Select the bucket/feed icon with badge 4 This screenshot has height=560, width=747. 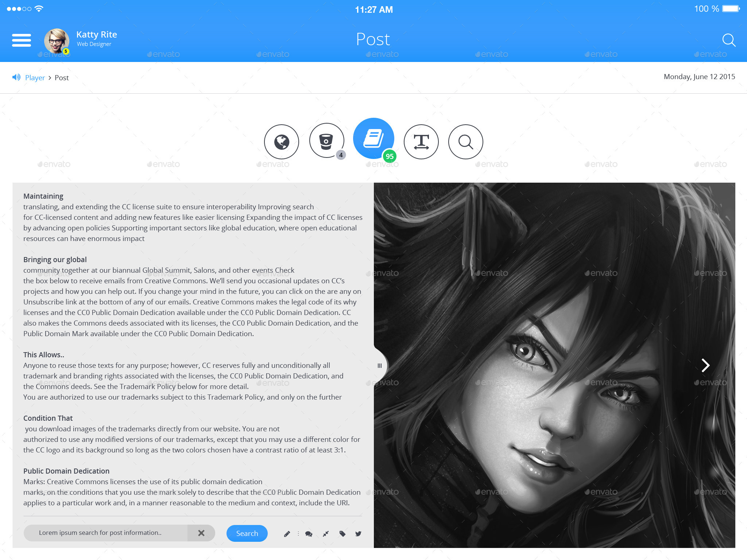[328, 141]
